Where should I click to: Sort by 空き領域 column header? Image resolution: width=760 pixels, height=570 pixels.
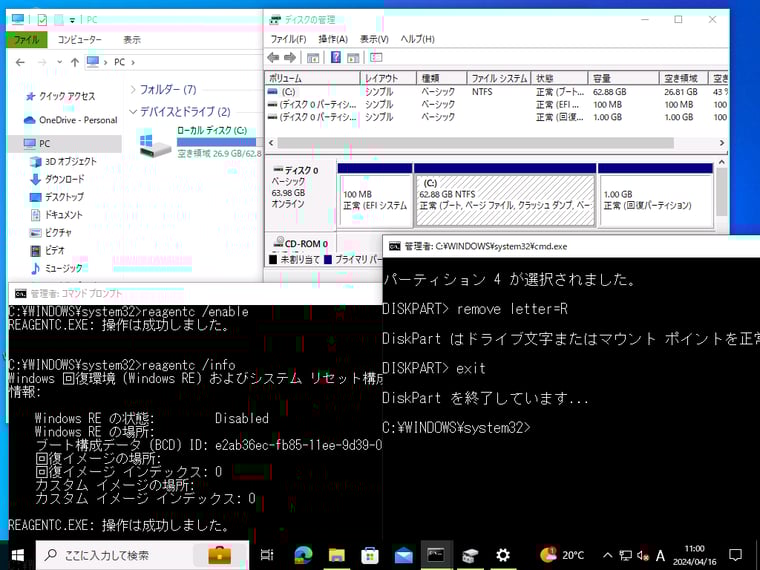[683, 78]
